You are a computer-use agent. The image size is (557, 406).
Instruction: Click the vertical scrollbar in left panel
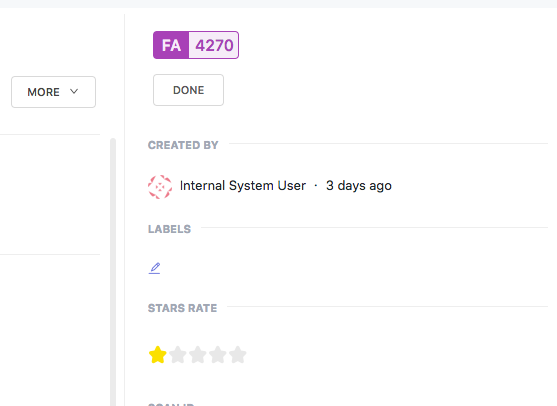[113, 272]
